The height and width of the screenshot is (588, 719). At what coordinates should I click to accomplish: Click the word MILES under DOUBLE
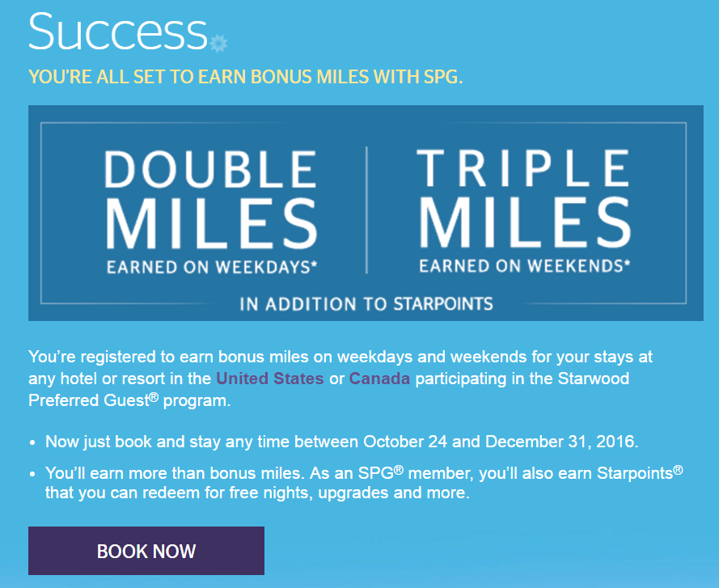211,224
